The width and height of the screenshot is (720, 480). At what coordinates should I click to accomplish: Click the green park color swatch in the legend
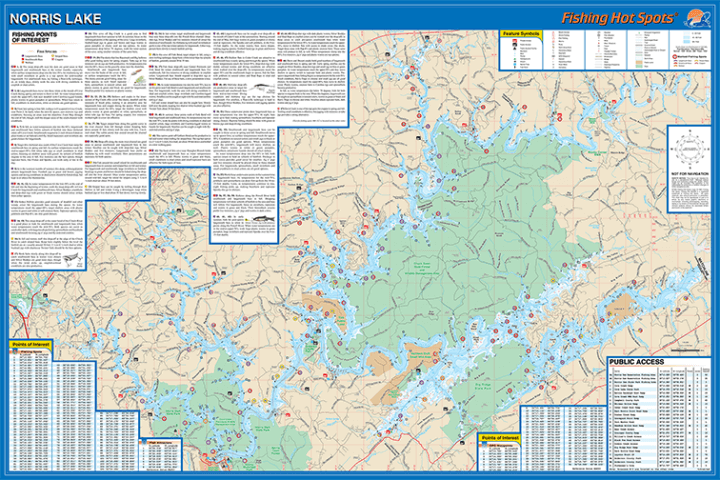[639, 66]
